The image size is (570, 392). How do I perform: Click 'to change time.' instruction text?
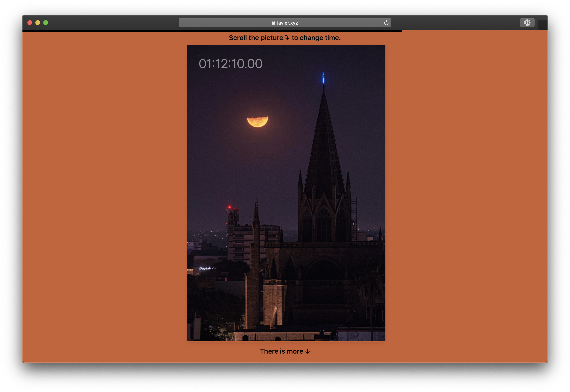pyautogui.click(x=316, y=38)
